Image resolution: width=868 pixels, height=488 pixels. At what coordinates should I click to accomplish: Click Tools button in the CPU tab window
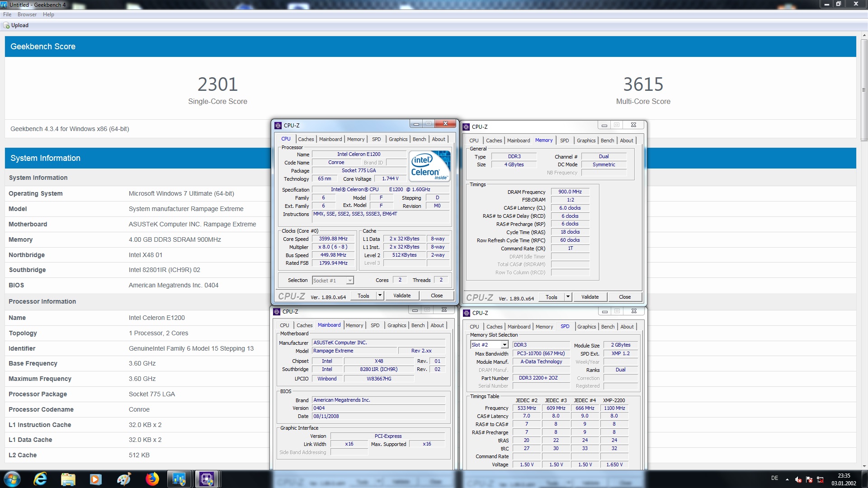tap(363, 296)
